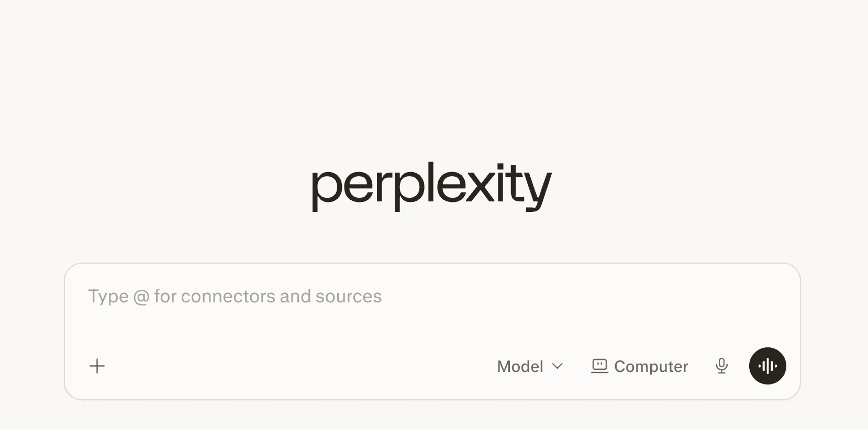Viewport: 868px width, 430px height.
Task: Tap the dark circular voice button
Action: (767, 366)
